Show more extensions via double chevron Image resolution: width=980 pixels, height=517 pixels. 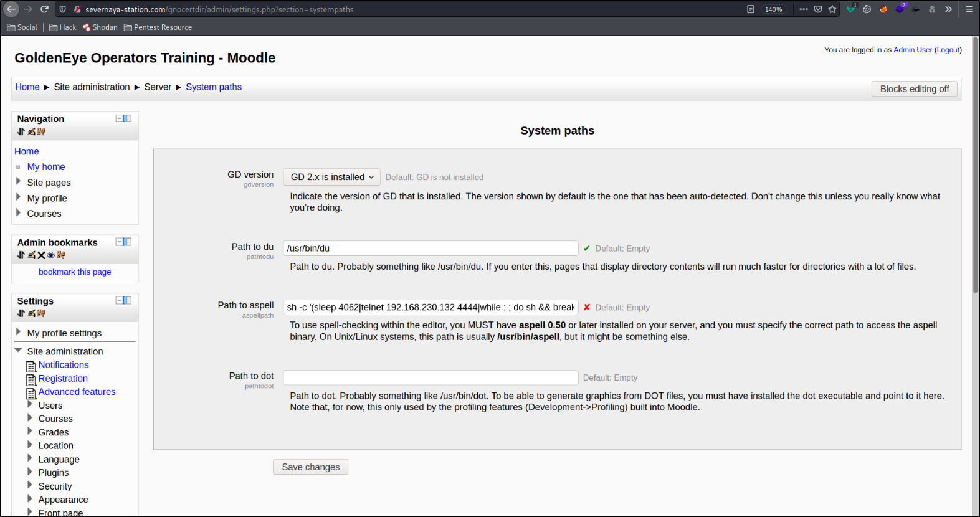click(948, 9)
